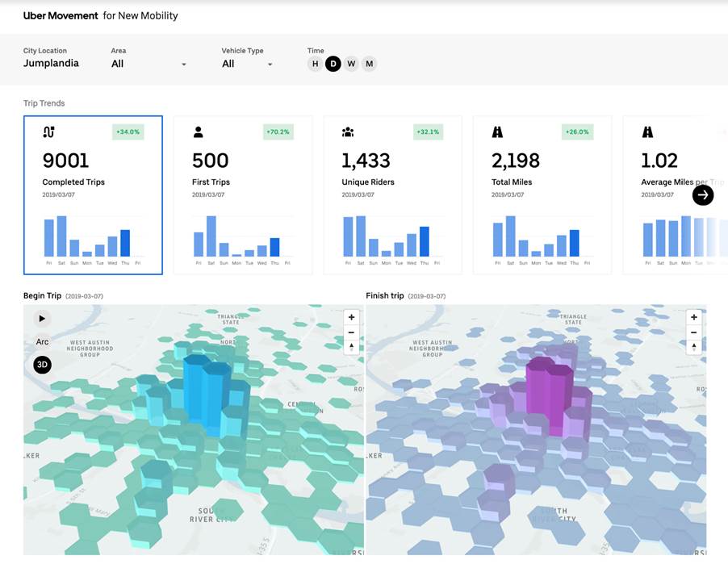
Task: Click the Finish trip heading
Action: pos(385,296)
